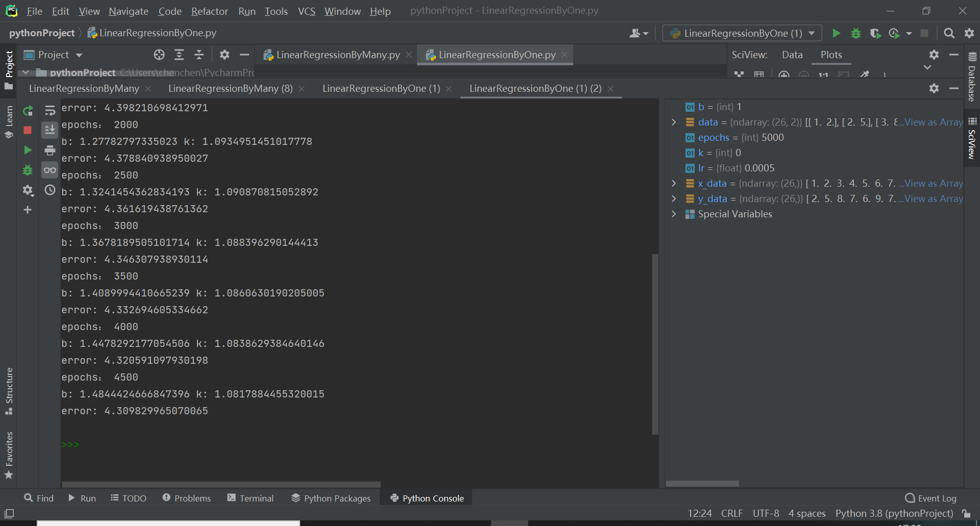
Task: Attach the debugger in the console sidebar
Action: tap(28, 170)
